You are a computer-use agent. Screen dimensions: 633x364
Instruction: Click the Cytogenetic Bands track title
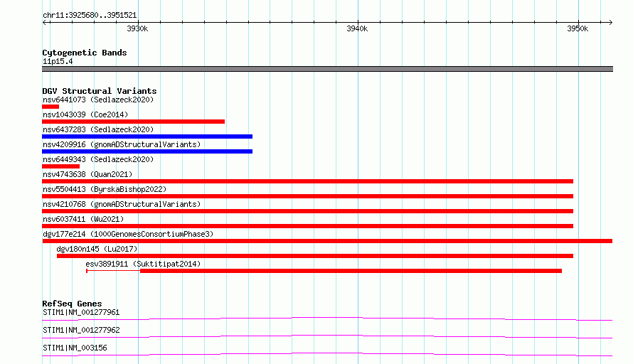pos(85,53)
